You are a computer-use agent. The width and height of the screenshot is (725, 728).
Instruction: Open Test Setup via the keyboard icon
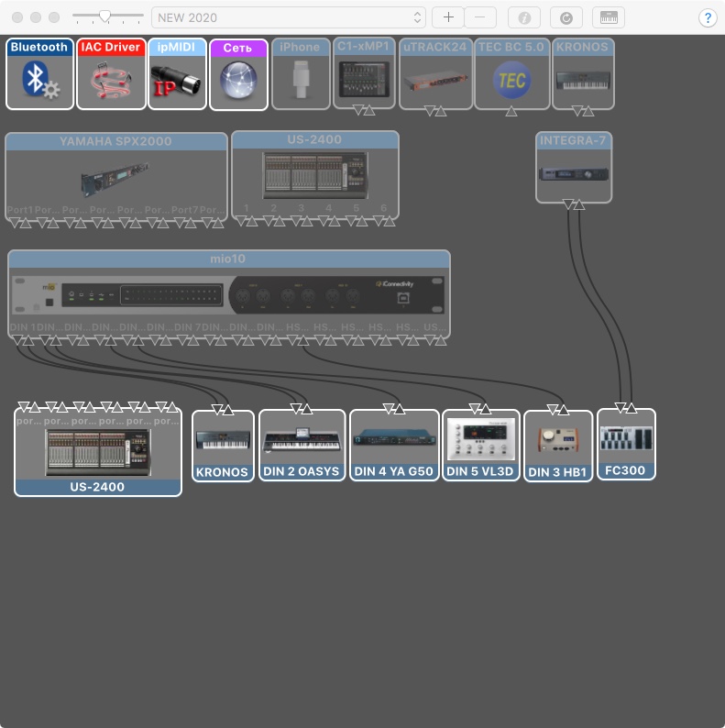pos(608,17)
